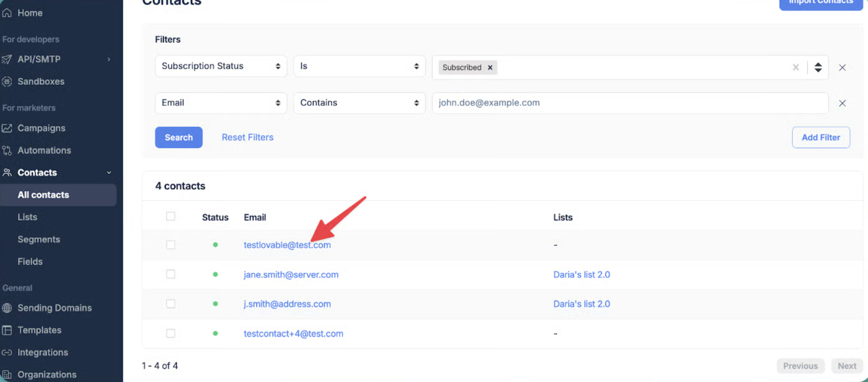Click the blue Search button

179,137
